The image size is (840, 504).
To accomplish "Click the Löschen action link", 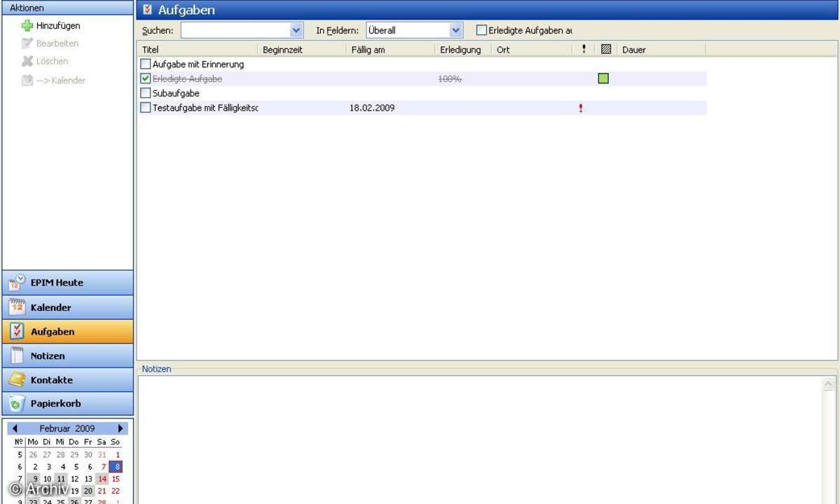I will coord(52,61).
